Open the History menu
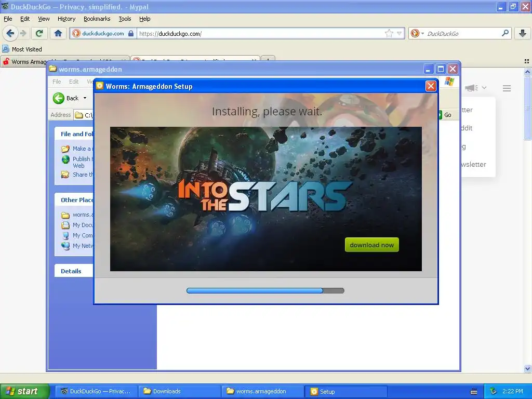This screenshot has height=399, width=532. (66, 19)
